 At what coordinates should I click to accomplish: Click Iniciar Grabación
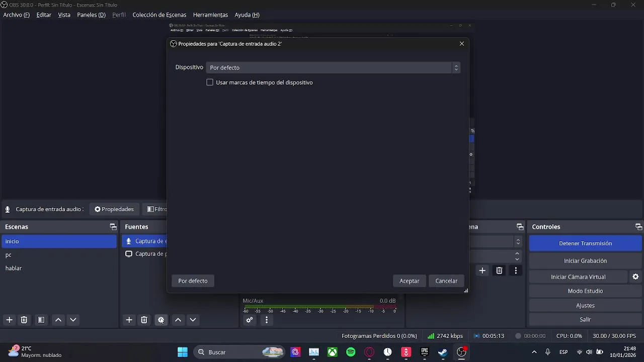click(x=585, y=261)
